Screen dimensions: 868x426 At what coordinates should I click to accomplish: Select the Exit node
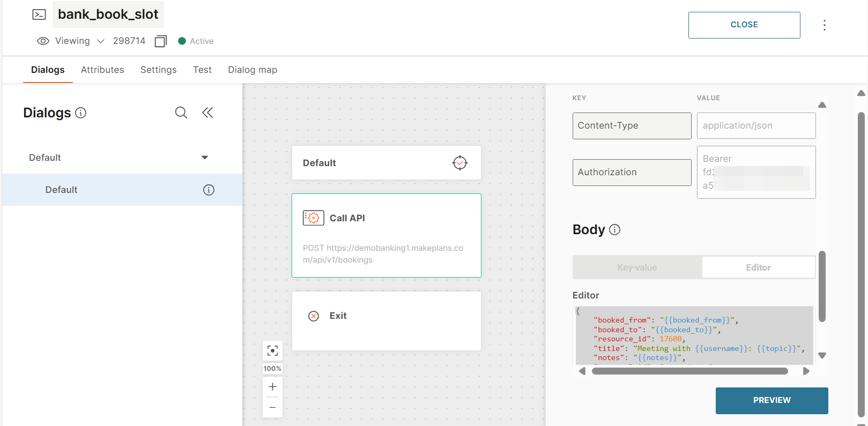pos(387,321)
